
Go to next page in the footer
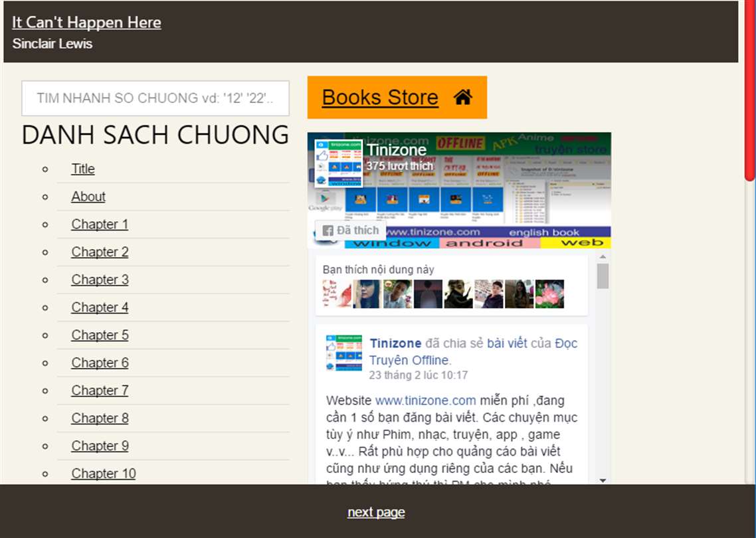376,512
